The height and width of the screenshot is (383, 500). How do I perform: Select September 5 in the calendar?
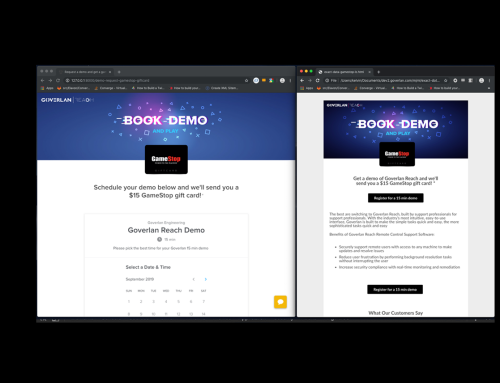click(178, 302)
